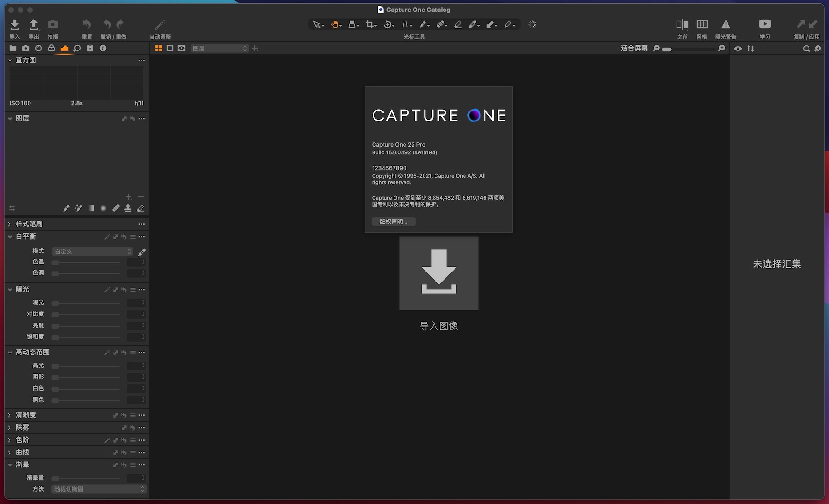
Task: Click the white balance picker eyedropper
Action: pyautogui.click(x=142, y=252)
